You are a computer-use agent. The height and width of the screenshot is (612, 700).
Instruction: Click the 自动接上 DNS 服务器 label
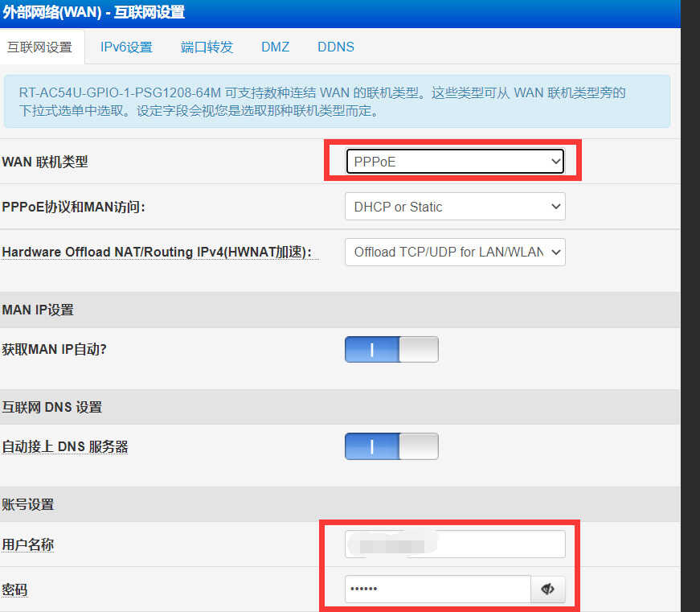(65, 446)
